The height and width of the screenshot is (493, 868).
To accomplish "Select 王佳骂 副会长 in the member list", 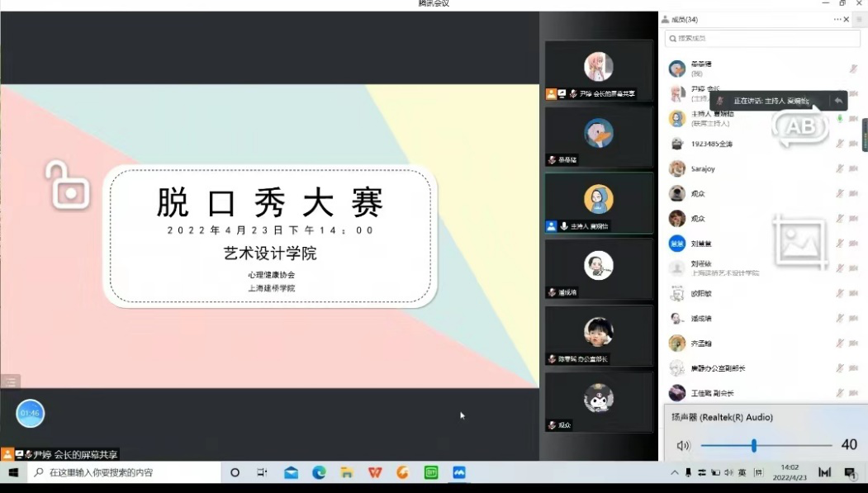I will point(711,393).
